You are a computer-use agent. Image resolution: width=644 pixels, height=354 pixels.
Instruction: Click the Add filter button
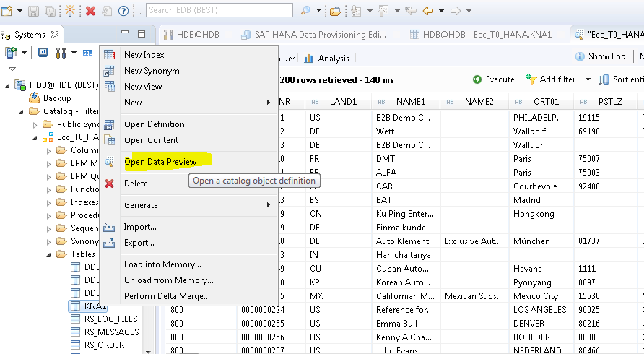click(550, 79)
